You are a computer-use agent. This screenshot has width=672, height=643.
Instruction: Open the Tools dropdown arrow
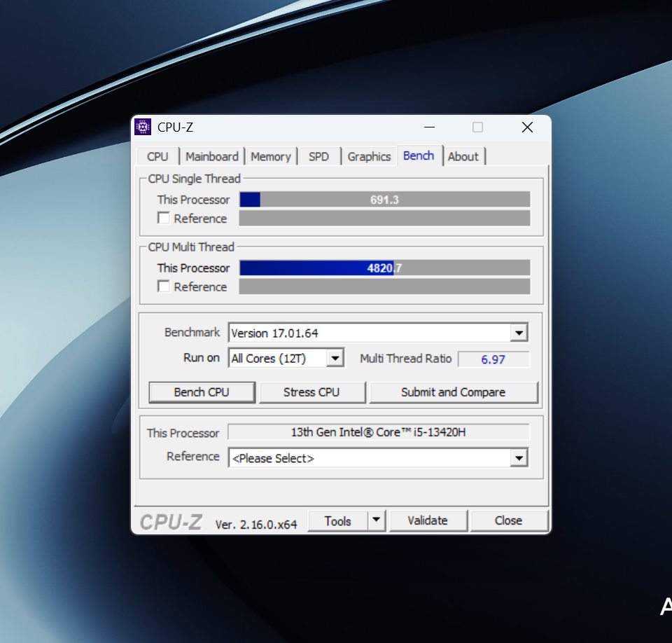pyautogui.click(x=377, y=520)
